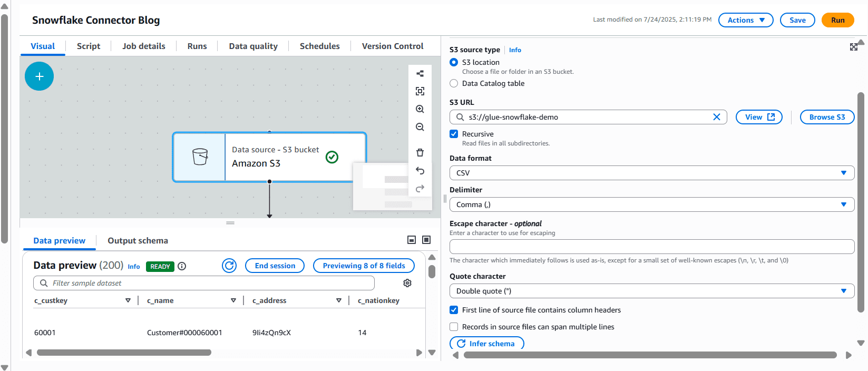Screen dimensions: 868x371
Task: Open the Quote character dropdown
Action: (651, 291)
